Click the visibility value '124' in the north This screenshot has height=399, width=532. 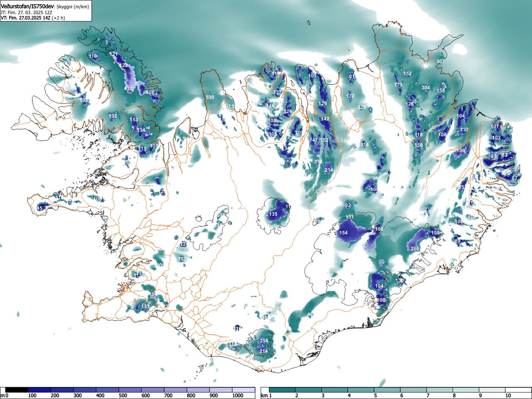[x=288, y=111]
